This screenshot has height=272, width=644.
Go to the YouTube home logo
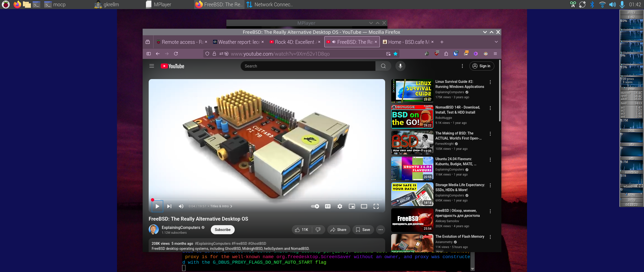pyautogui.click(x=173, y=66)
